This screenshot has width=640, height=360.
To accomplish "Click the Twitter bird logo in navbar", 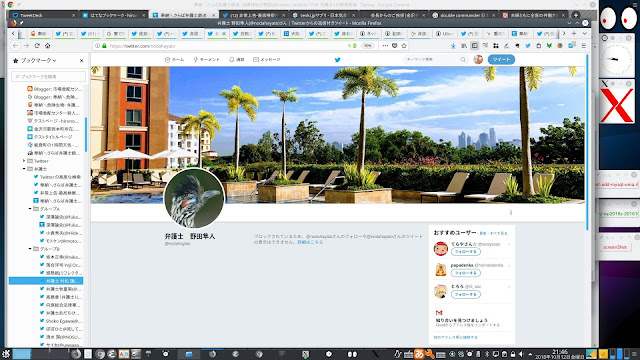I will 338,60.
